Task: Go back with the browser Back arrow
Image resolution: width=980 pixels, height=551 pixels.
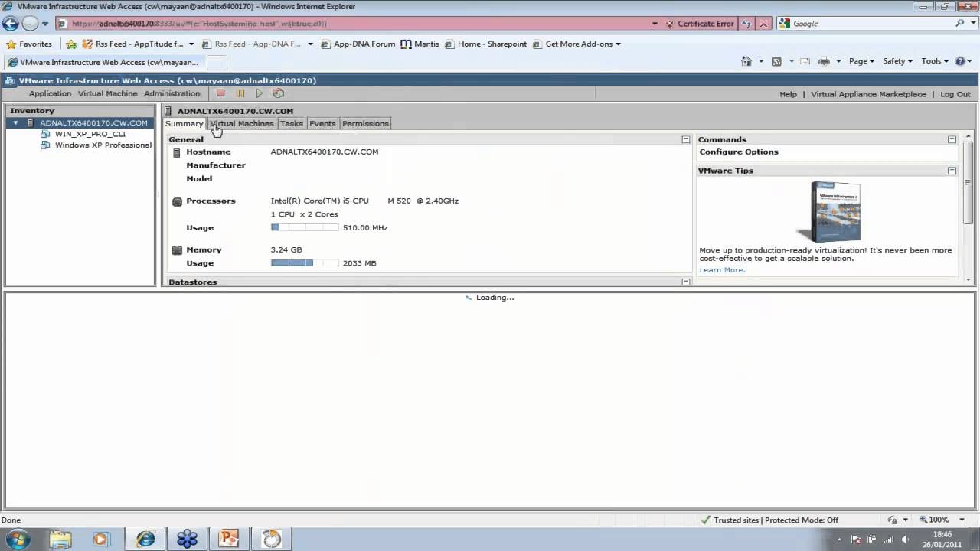Action: [x=11, y=24]
